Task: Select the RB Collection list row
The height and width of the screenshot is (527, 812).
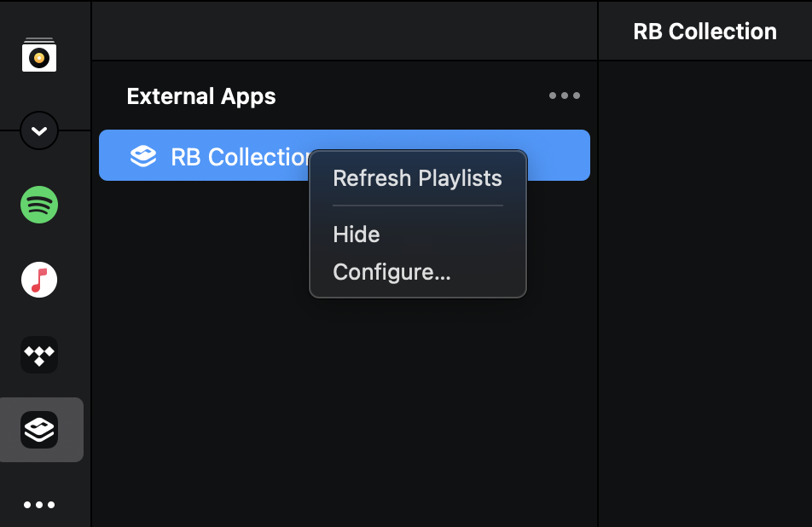Action: coord(222,156)
